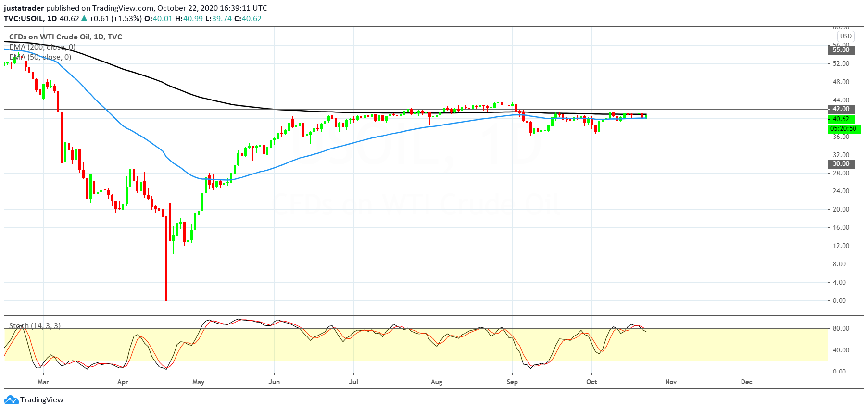Viewport: 868px width, 411px height.
Task: Click the justatrader author name
Action: 24,8
